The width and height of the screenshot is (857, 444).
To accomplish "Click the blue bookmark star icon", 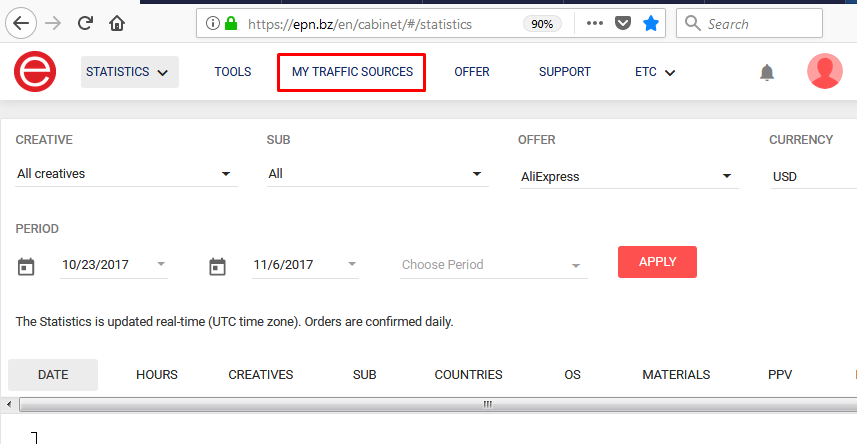I will tap(650, 23).
